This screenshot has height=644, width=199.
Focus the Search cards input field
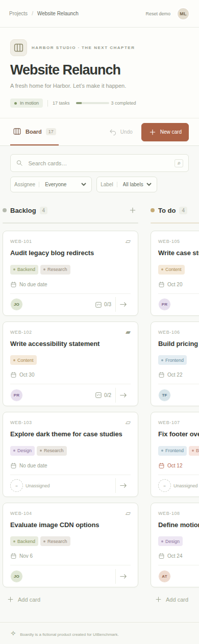(99, 163)
